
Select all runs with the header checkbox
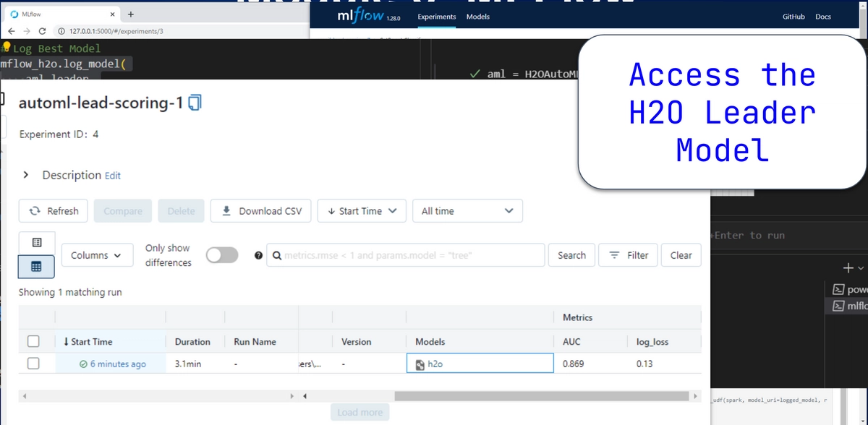33,341
